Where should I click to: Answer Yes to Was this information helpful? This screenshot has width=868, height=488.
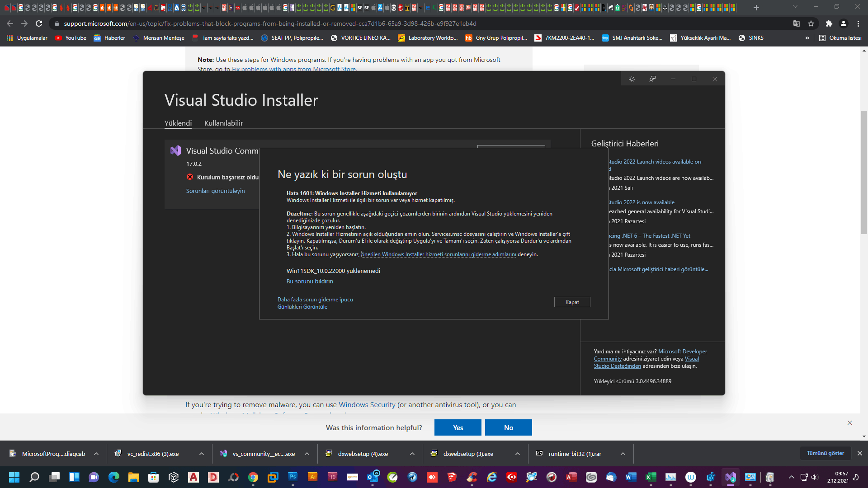coord(458,427)
